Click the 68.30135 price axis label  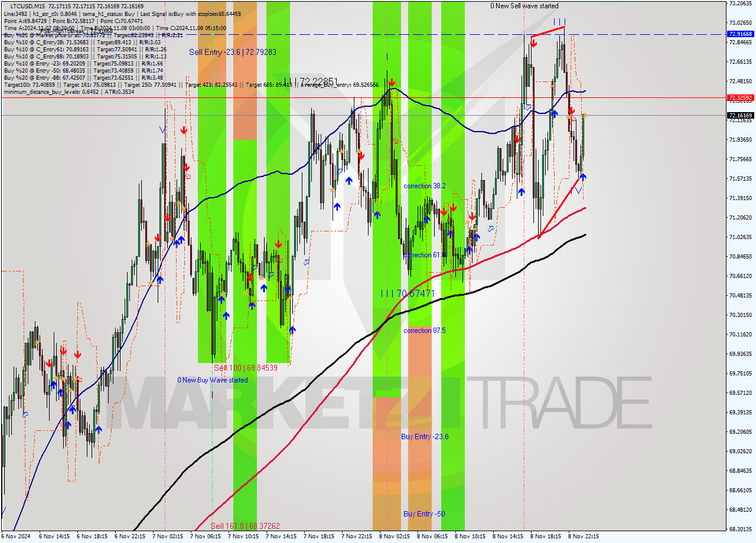(740, 529)
